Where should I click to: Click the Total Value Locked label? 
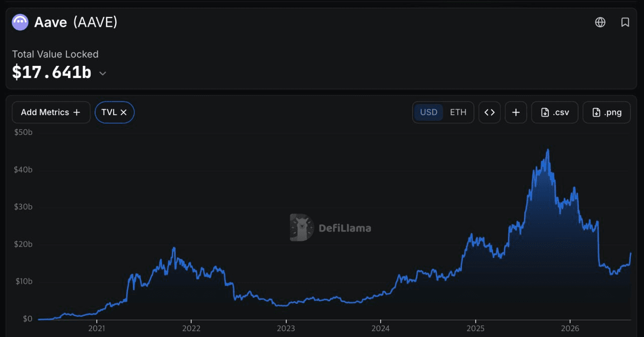click(x=55, y=54)
